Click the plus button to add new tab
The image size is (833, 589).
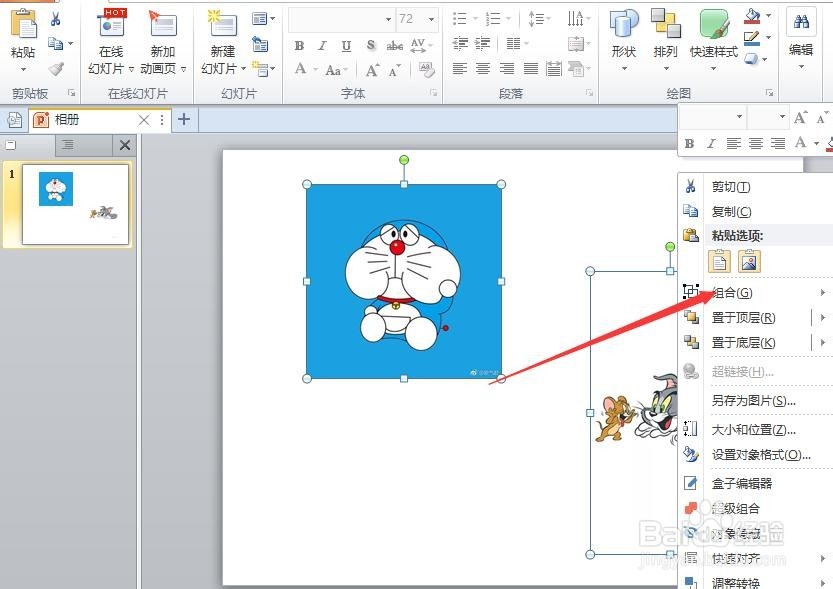click(x=184, y=119)
